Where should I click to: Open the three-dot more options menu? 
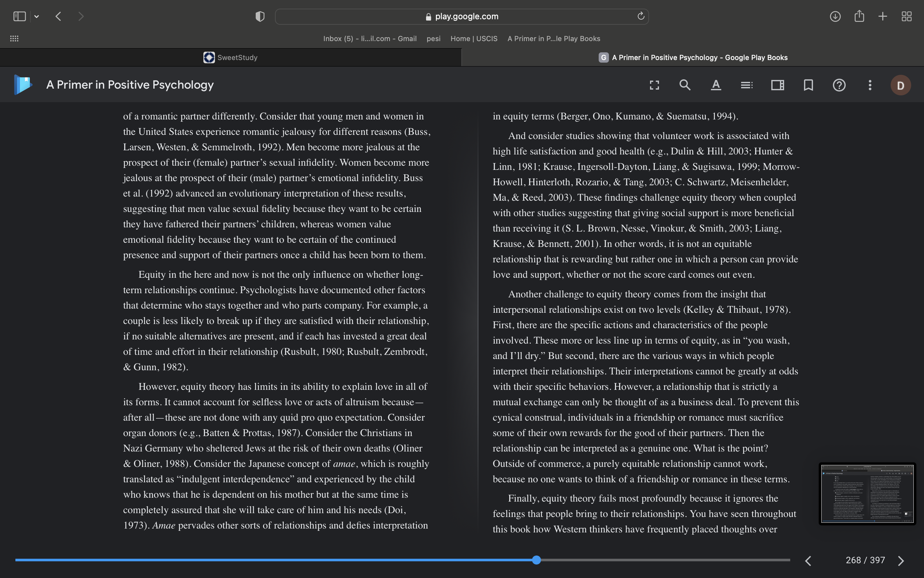tap(870, 85)
